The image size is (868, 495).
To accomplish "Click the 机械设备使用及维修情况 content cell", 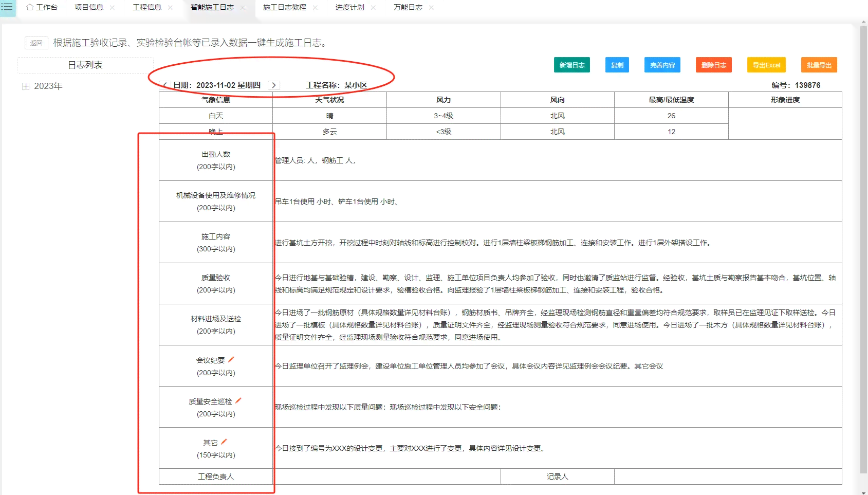I will pyautogui.click(x=557, y=201).
